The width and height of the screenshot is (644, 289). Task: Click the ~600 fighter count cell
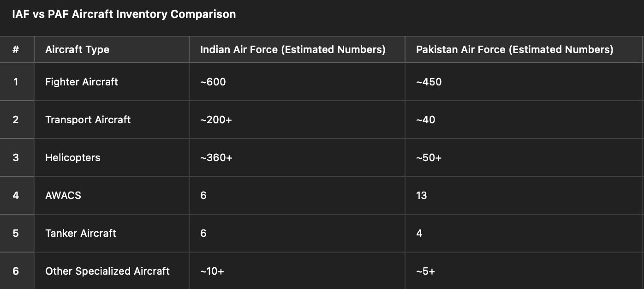[297, 82]
